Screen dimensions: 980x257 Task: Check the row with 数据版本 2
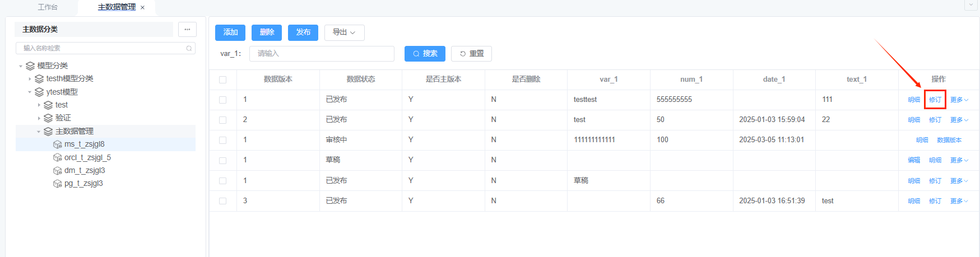(x=223, y=120)
